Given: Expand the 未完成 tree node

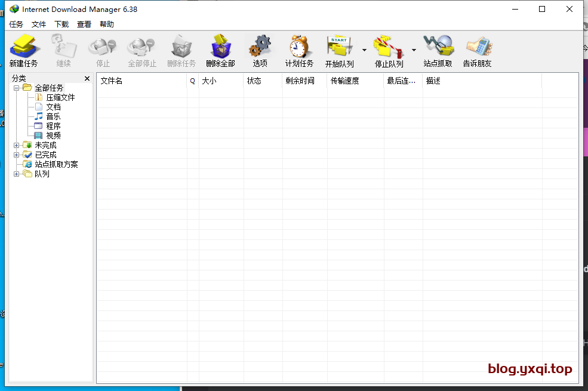Looking at the screenshot, I should pyautogui.click(x=17, y=144).
